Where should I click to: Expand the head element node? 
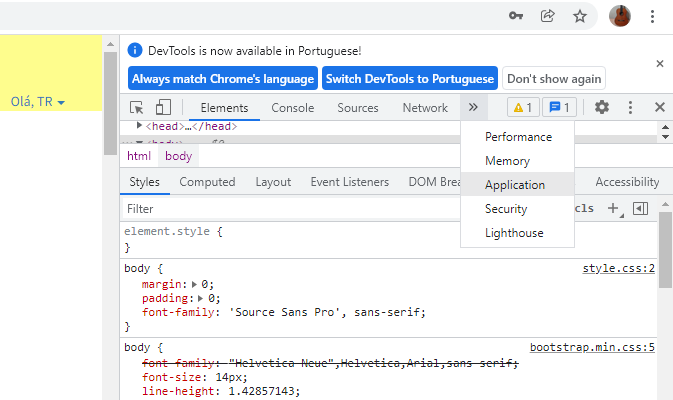(x=139, y=125)
